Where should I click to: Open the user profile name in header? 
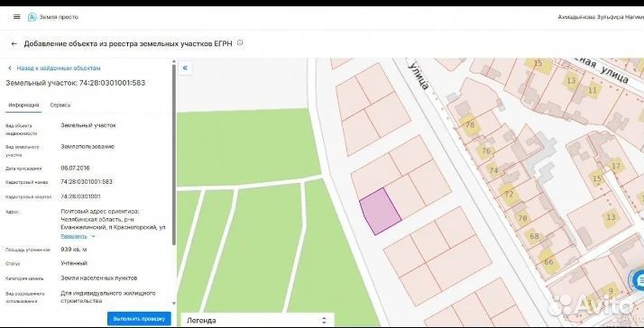(601, 17)
